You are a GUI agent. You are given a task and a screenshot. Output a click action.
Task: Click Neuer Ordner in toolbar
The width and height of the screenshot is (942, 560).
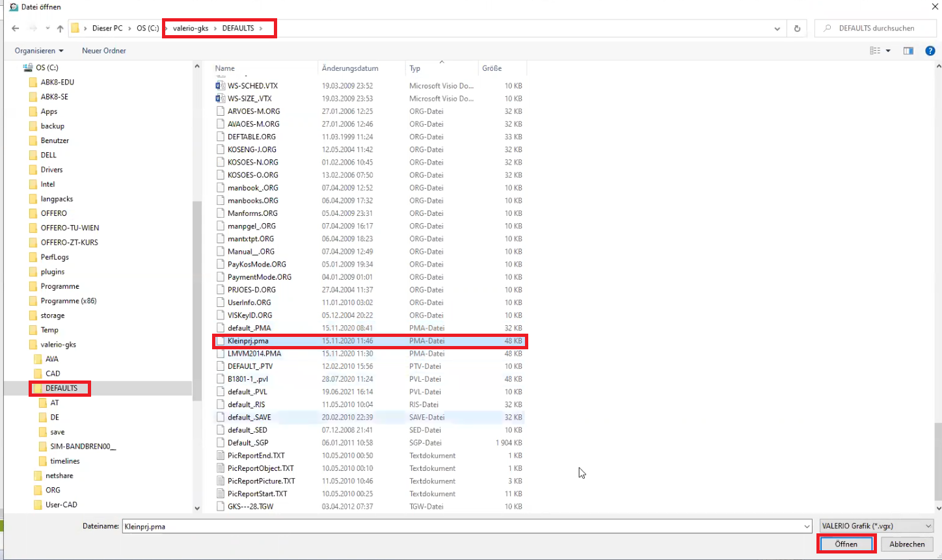pyautogui.click(x=104, y=51)
